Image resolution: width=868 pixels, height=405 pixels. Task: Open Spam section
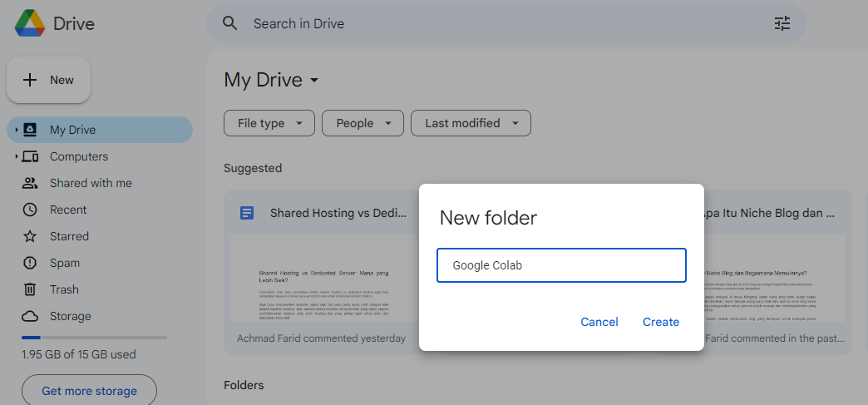[x=65, y=263]
